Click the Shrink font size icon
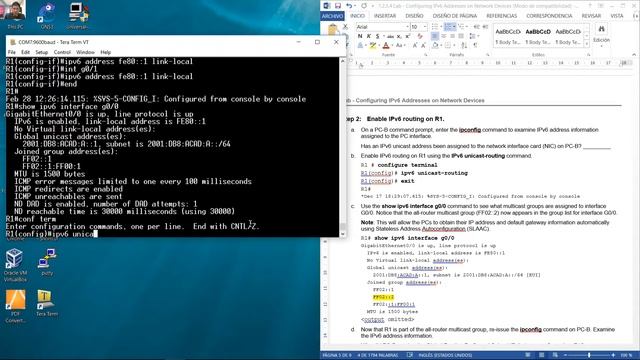Image resolution: width=640 pixels, height=360 pixels. tap(424, 45)
